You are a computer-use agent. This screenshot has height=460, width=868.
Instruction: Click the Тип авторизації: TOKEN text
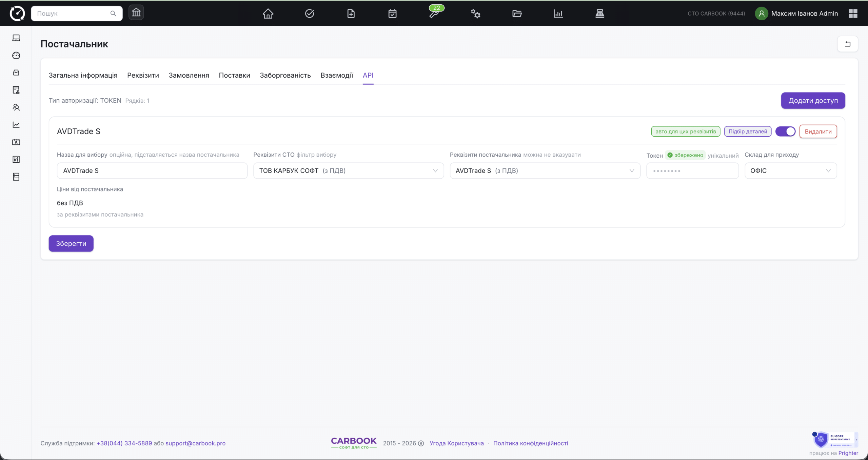(x=85, y=101)
